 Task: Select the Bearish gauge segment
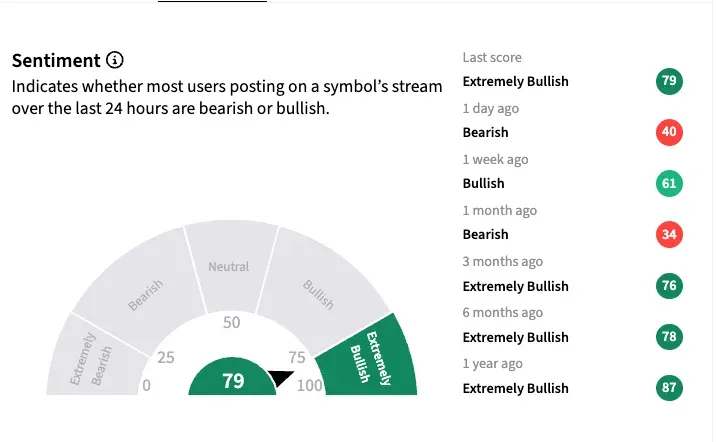pyautogui.click(x=142, y=288)
